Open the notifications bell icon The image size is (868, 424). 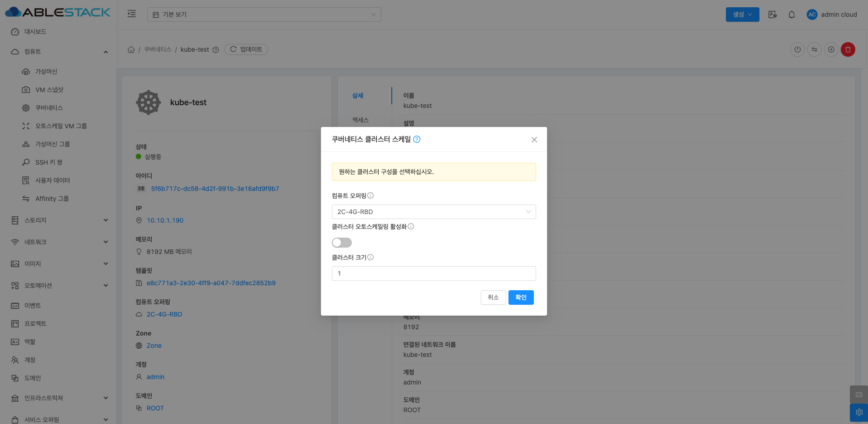pyautogui.click(x=791, y=15)
